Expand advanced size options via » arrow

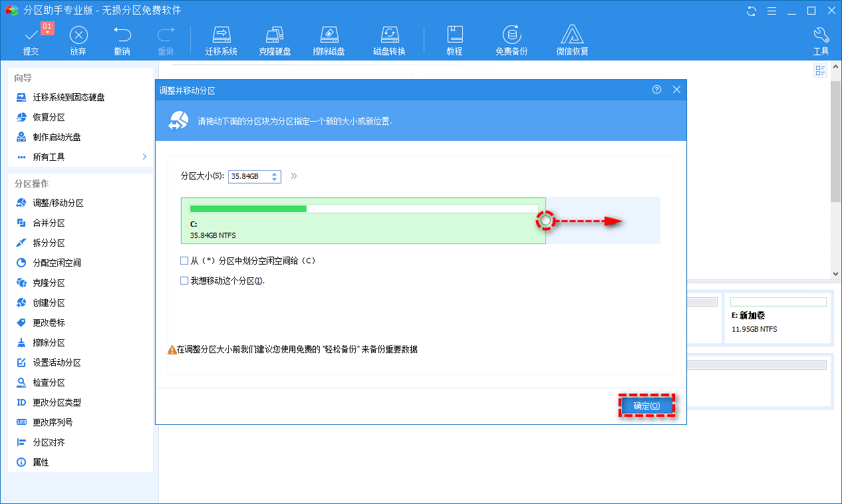pos(293,176)
